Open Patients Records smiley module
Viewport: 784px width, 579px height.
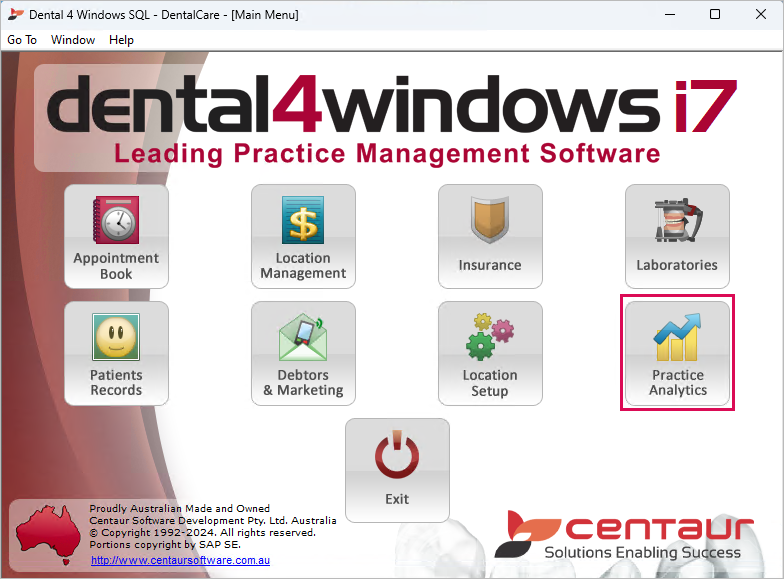116,353
